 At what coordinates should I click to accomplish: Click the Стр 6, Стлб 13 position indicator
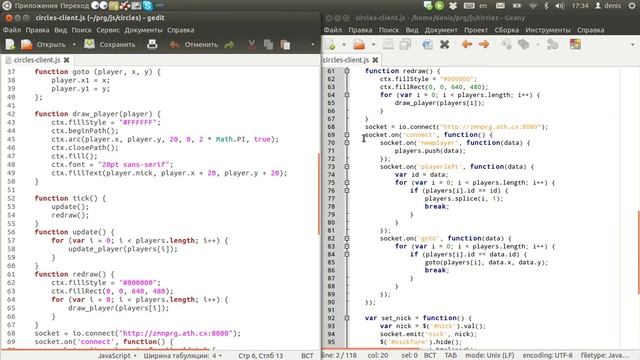260,356
